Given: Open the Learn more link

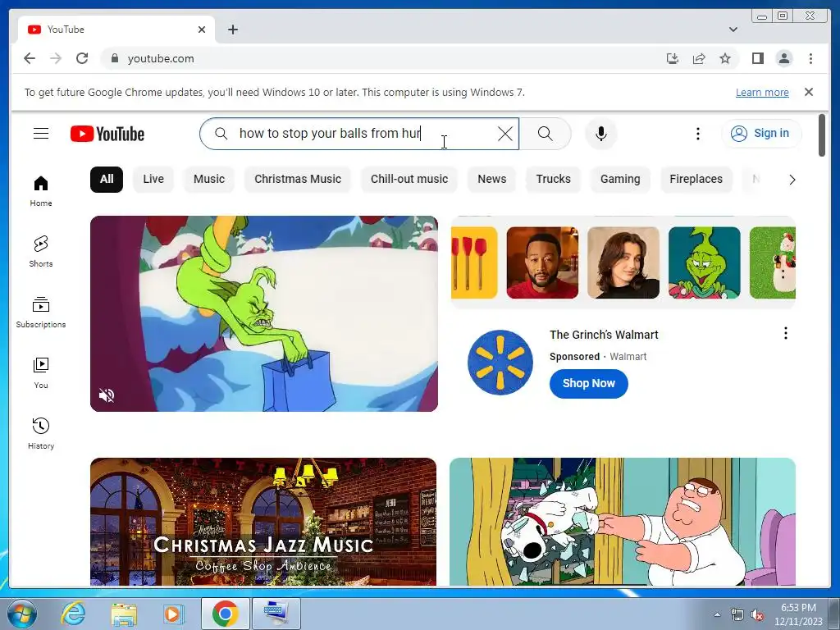Looking at the screenshot, I should click(x=762, y=92).
